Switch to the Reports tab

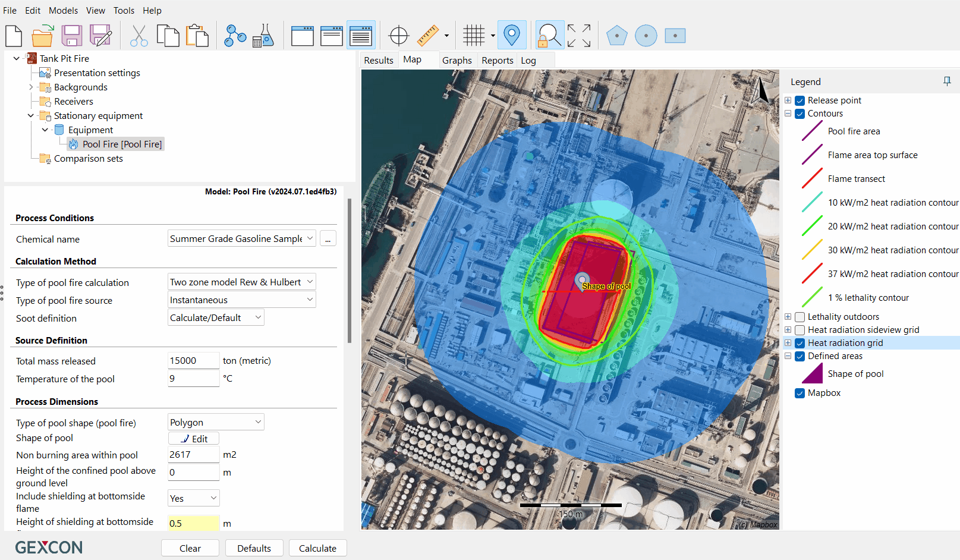[498, 60]
